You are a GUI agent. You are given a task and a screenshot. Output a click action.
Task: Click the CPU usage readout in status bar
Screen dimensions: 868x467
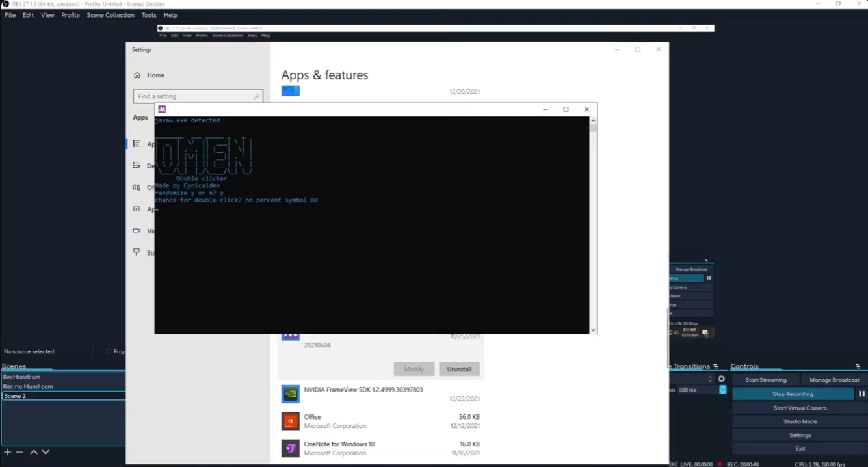[x=819, y=464]
